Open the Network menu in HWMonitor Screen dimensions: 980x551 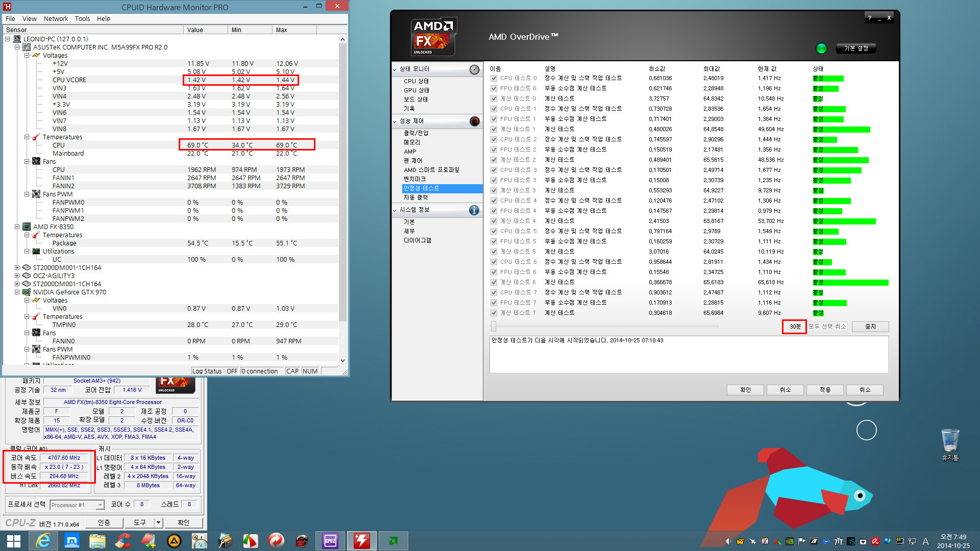pyautogui.click(x=56, y=19)
